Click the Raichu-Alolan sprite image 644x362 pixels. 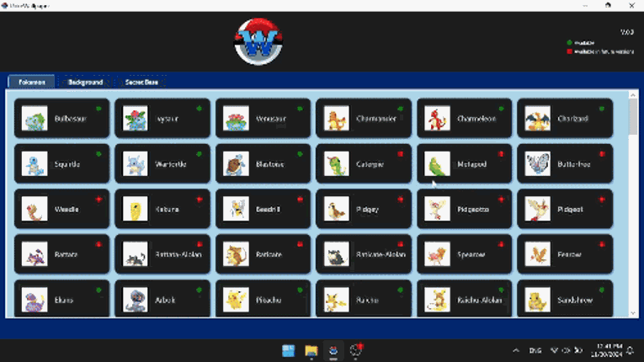click(x=437, y=300)
